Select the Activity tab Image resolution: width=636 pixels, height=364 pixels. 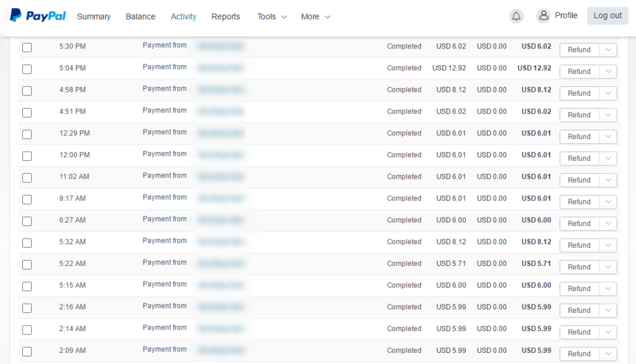184,17
